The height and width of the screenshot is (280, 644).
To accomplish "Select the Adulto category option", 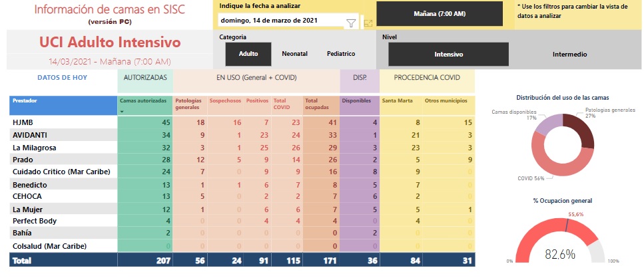I will click(248, 54).
